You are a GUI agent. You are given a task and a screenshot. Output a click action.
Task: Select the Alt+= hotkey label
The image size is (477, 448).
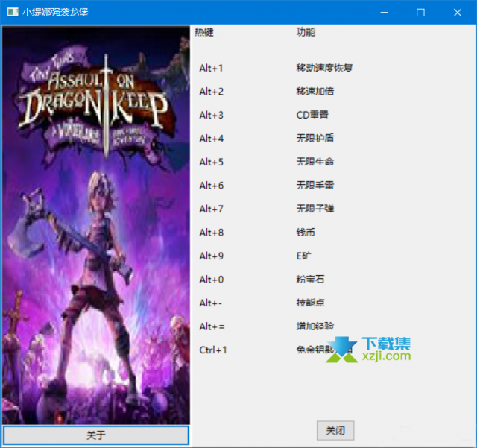(x=212, y=326)
